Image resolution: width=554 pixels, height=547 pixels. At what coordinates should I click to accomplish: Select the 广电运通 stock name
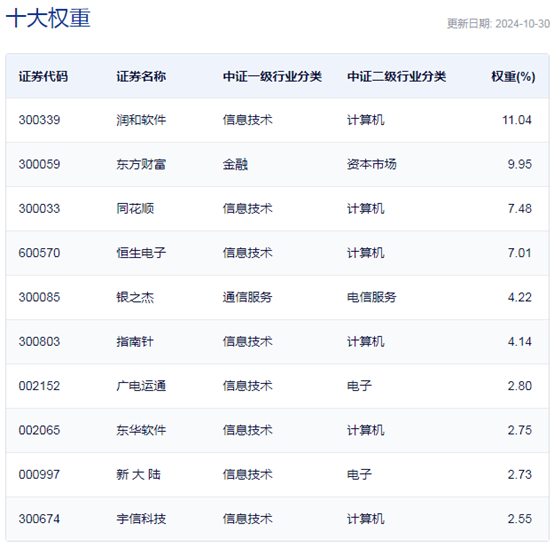(x=141, y=386)
